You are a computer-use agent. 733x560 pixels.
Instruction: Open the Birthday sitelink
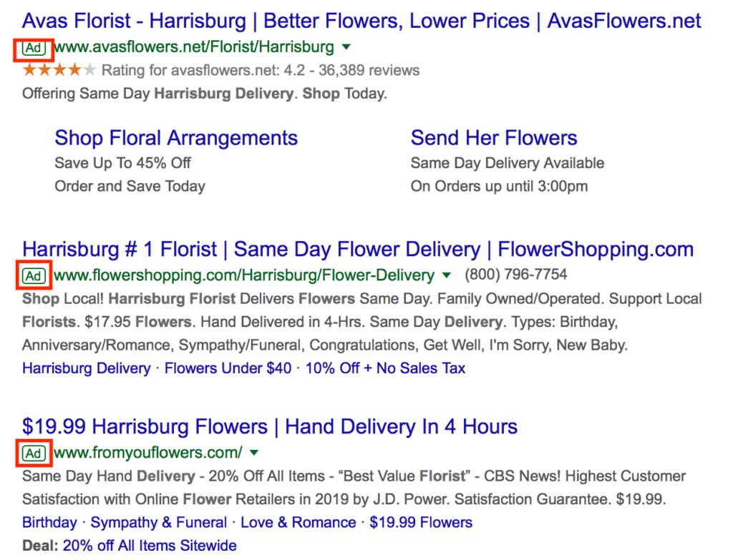coord(49,523)
